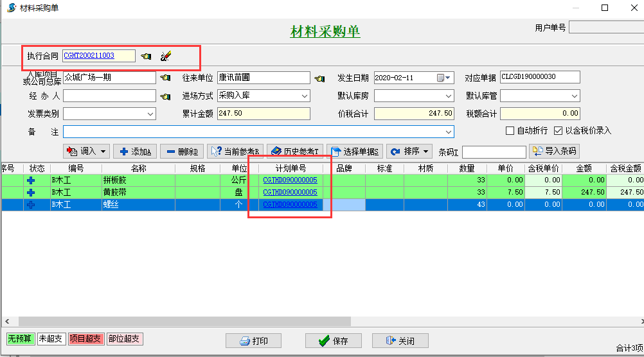Click the lookup hand icon beside 经办人 field
644x357 pixels.
pyautogui.click(x=165, y=96)
